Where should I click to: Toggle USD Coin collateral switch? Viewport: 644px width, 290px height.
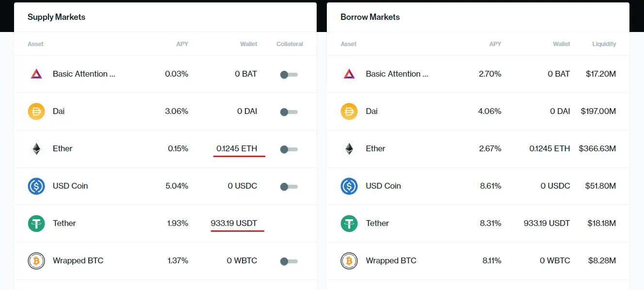point(289,187)
